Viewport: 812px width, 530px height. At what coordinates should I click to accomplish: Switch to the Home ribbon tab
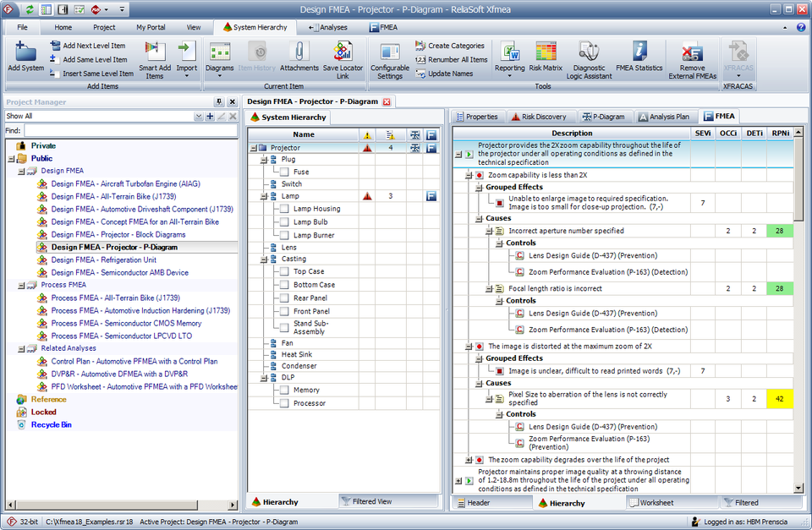[x=63, y=27]
